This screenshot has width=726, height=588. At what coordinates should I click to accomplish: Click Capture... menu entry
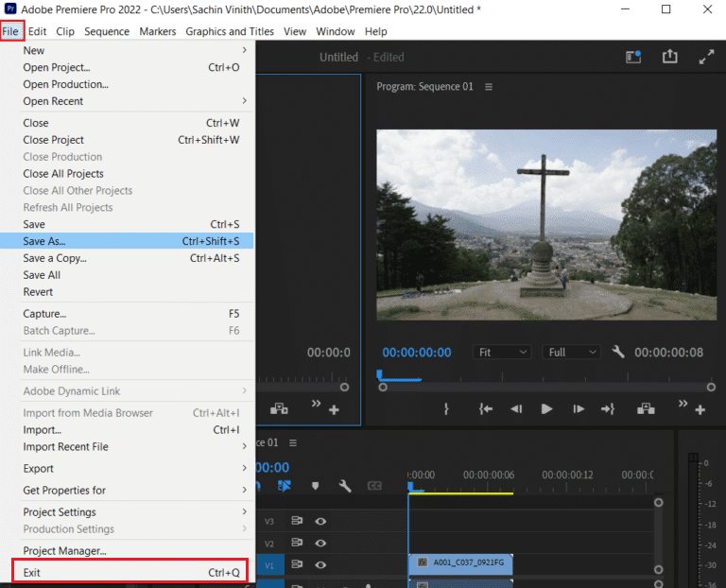click(128, 314)
